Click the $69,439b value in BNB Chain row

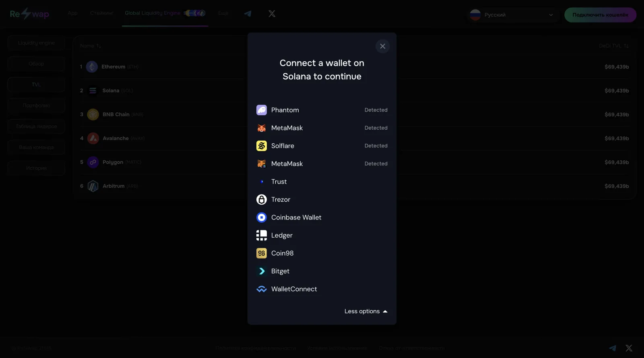click(617, 114)
